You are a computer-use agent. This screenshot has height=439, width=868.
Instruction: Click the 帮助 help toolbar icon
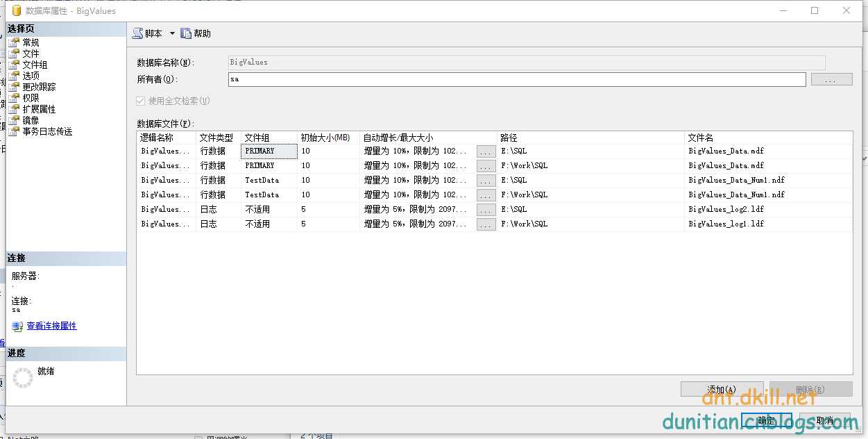point(186,33)
